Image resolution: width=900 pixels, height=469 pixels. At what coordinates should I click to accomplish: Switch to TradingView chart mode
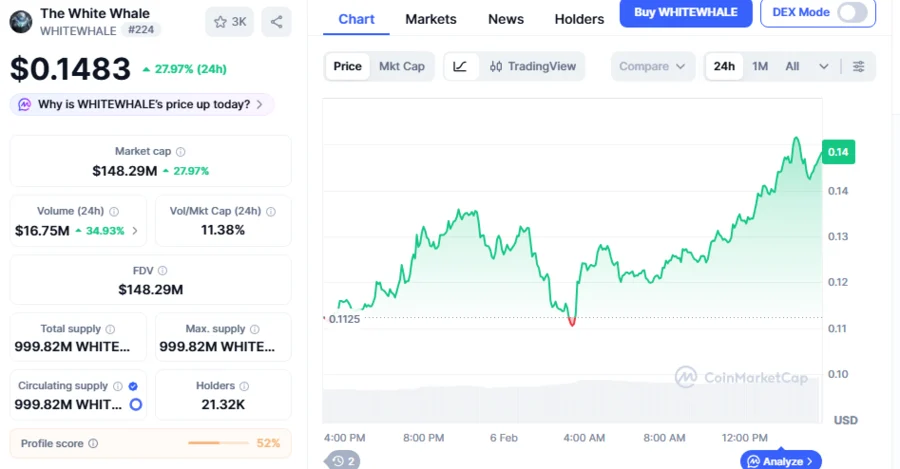tap(533, 66)
